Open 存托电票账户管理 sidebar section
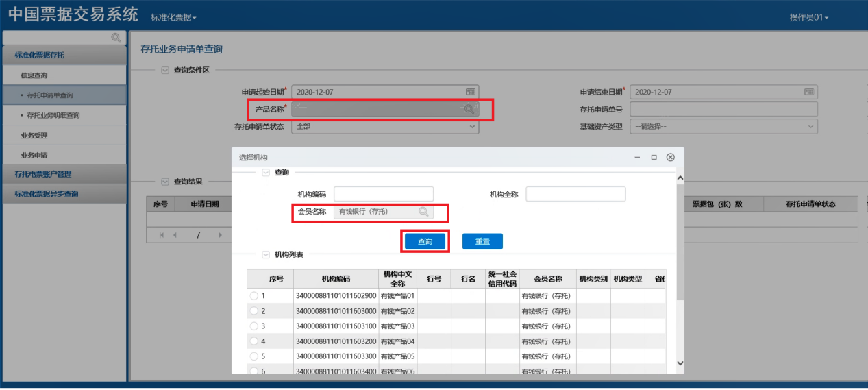This screenshot has height=390, width=868. tap(64, 174)
